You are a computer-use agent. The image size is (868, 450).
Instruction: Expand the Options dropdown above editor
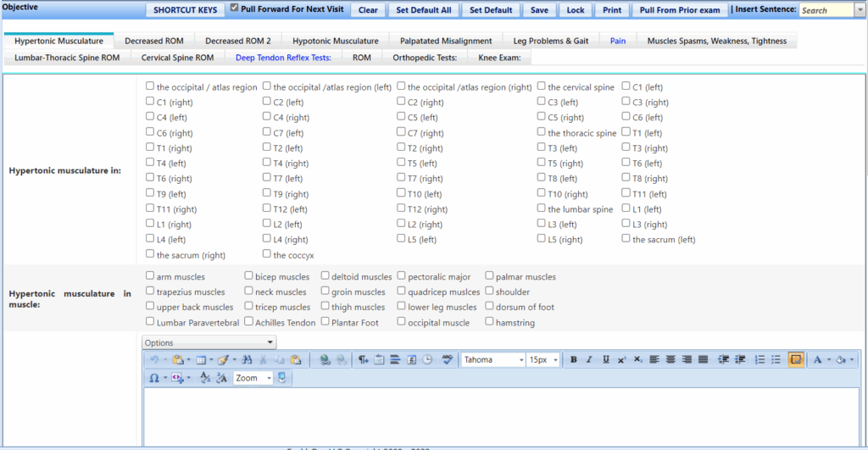point(209,342)
